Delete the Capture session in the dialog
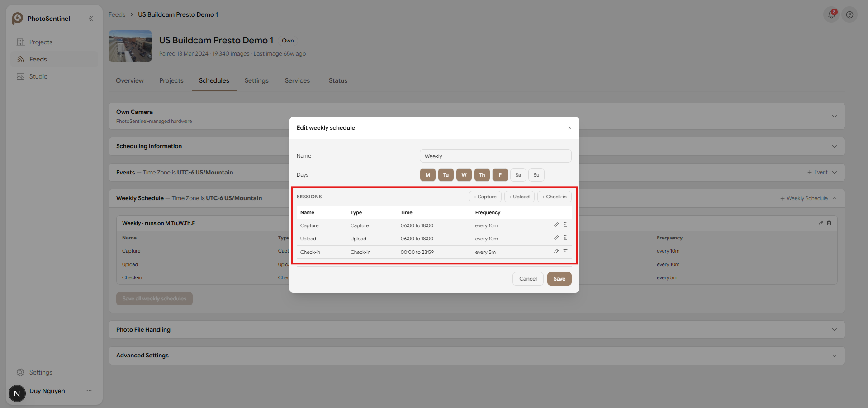This screenshot has width=868, height=408. (565, 225)
